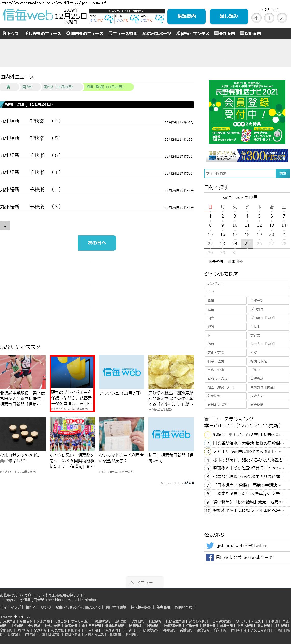Click the northern region weather icon

coord(109,19)
